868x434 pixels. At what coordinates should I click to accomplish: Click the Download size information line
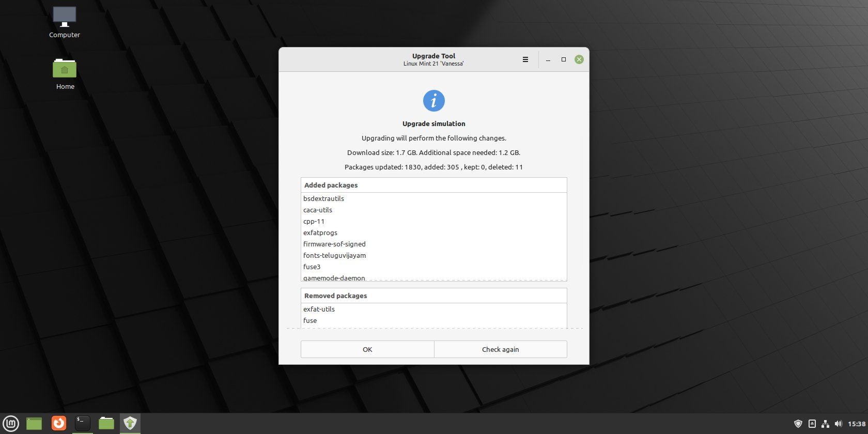(x=434, y=152)
